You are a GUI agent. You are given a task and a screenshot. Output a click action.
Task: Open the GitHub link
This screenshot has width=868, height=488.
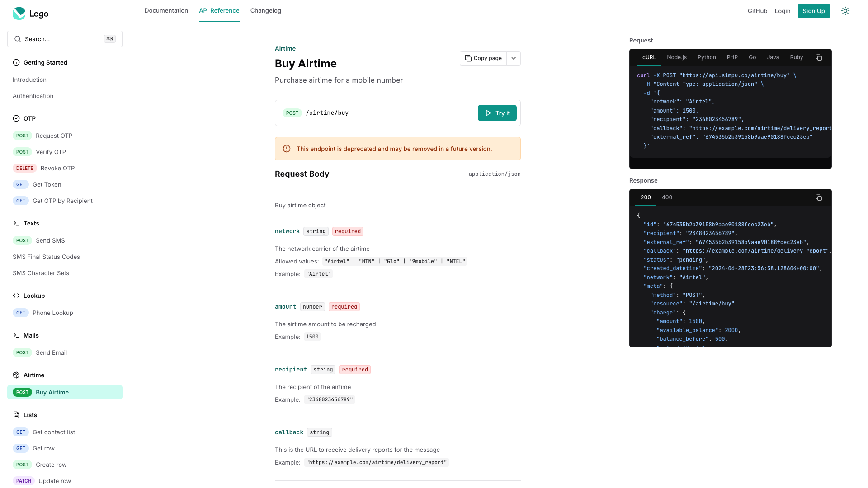(x=757, y=11)
